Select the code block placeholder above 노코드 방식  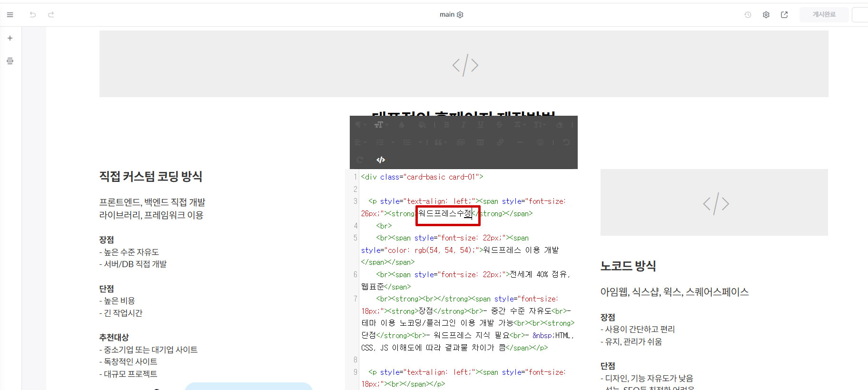click(x=714, y=202)
